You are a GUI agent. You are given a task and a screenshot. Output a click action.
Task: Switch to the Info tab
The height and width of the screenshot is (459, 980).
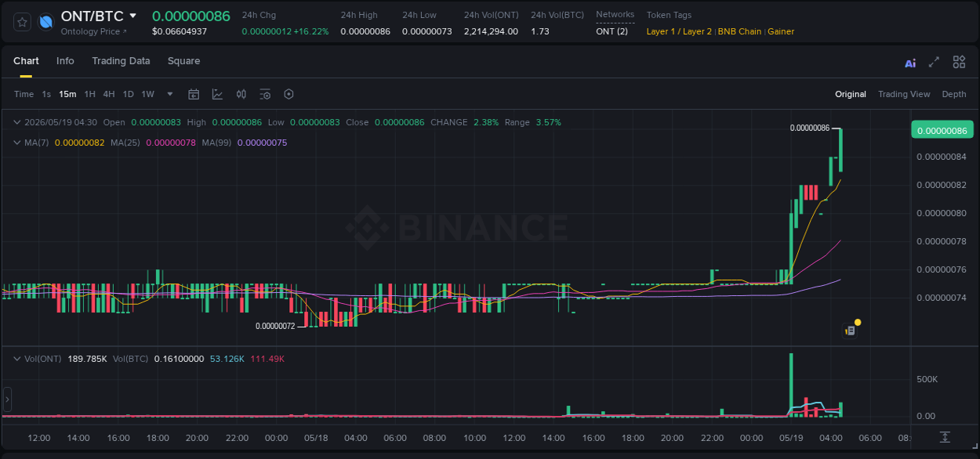tap(65, 61)
